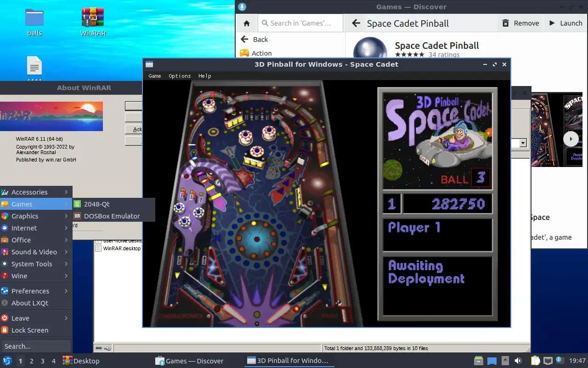Open the Game menu in 3D Pinball
The width and height of the screenshot is (588, 368).
point(155,76)
